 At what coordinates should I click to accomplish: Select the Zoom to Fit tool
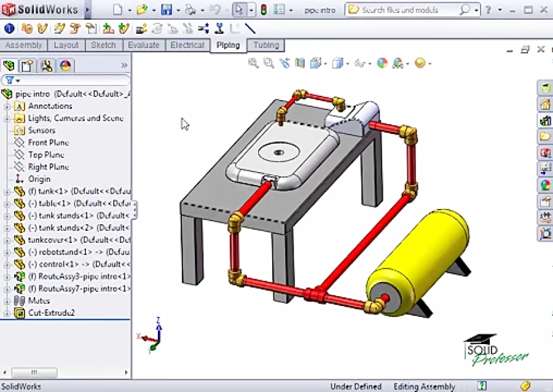point(251,63)
